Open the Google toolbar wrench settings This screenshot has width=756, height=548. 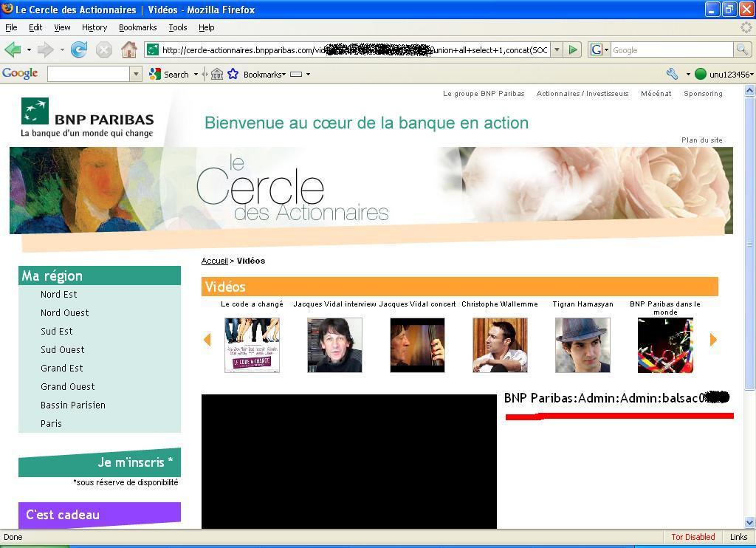pyautogui.click(x=673, y=75)
